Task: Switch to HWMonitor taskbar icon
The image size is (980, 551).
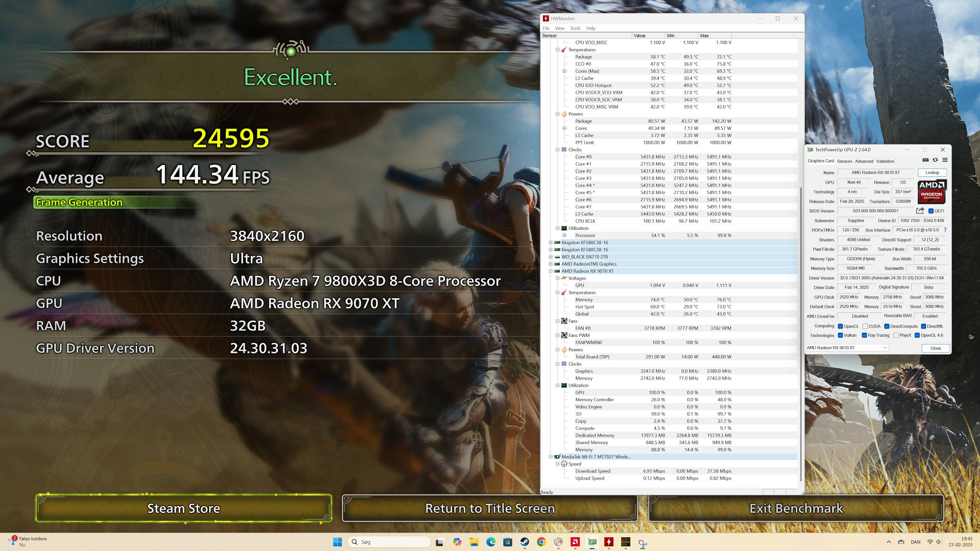Action: (x=609, y=542)
